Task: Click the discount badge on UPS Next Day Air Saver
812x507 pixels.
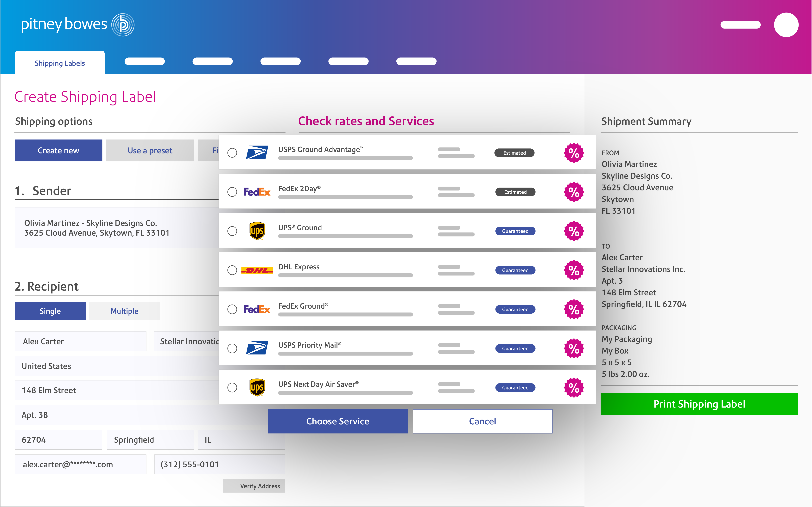Action: pos(574,387)
